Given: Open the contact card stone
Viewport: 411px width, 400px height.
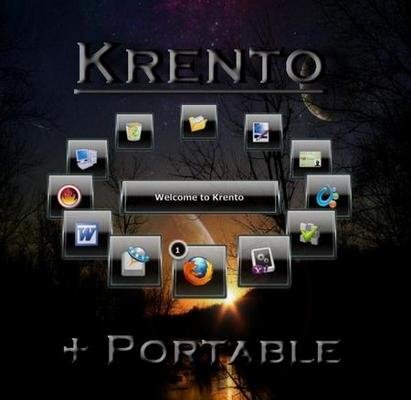Looking at the screenshot, I should click(x=311, y=159).
